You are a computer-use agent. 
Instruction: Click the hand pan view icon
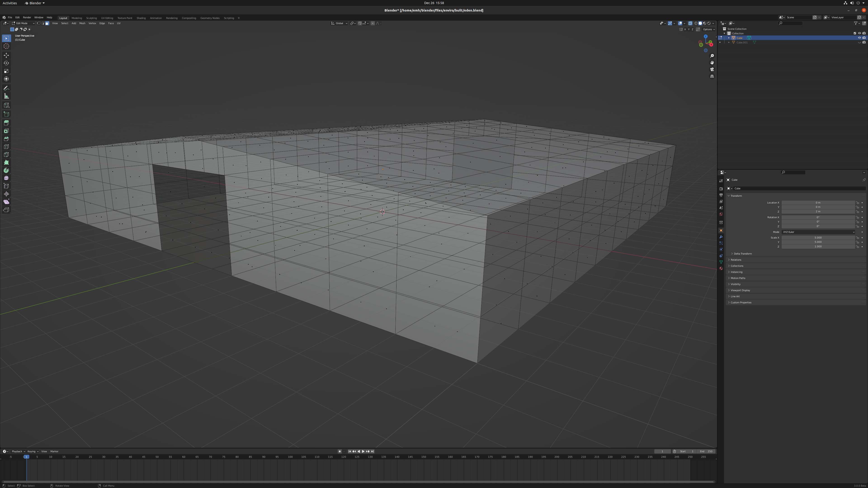click(x=712, y=63)
